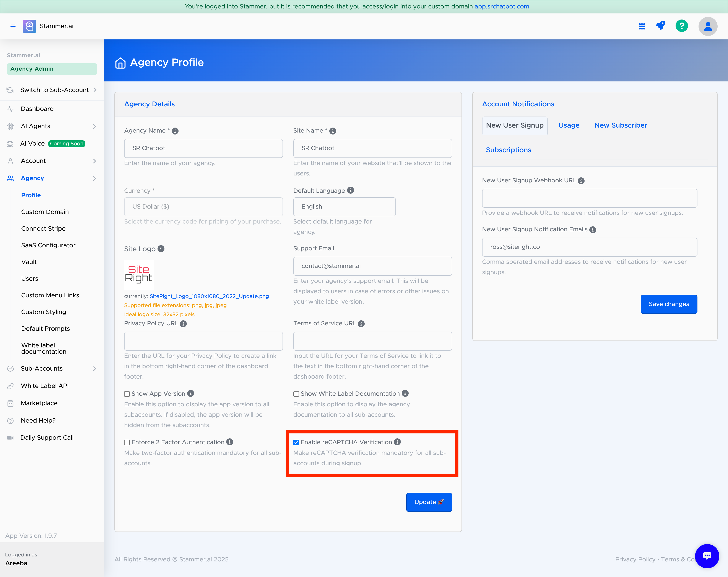Click the Default Language info icon
The height and width of the screenshot is (577, 728).
point(351,190)
